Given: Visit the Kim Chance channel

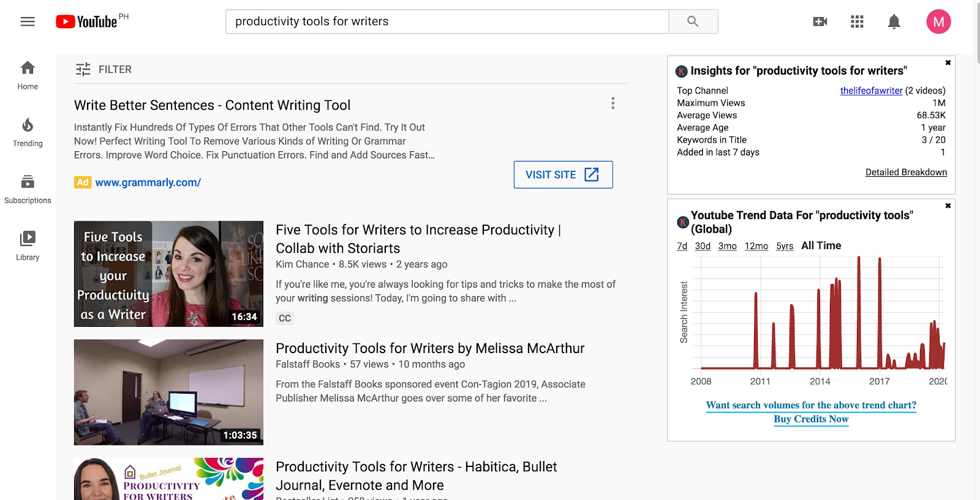Looking at the screenshot, I should point(303,264).
